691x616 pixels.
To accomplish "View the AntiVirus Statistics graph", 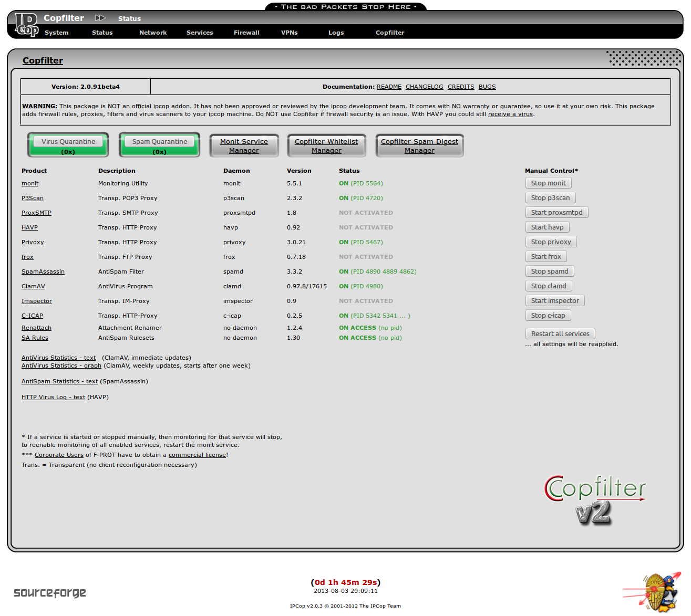I will click(61, 366).
